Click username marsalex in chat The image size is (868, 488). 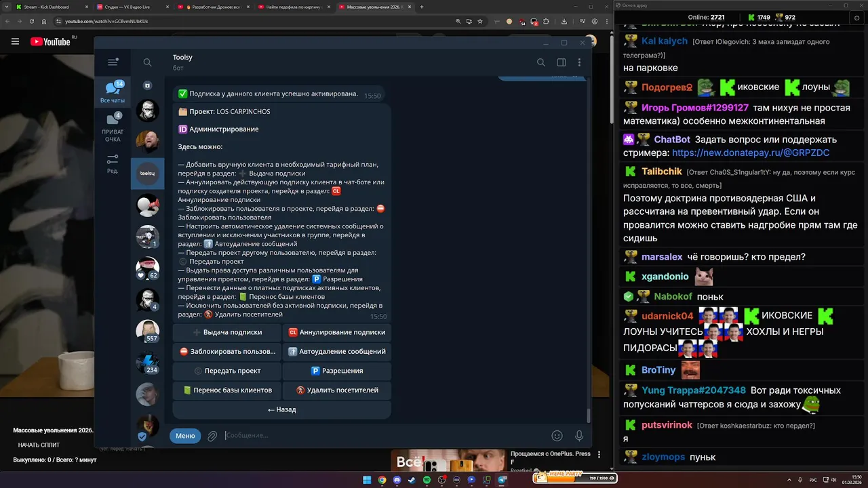click(662, 257)
